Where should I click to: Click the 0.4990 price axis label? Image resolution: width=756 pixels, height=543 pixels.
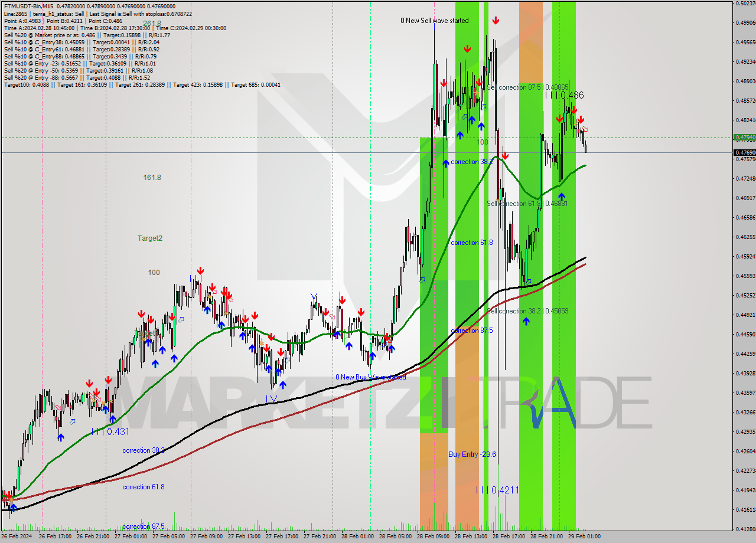click(x=745, y=22)
